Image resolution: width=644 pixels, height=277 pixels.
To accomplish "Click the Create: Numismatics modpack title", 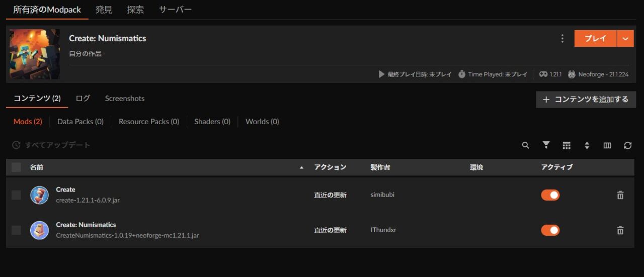I will tap(108, 39).
